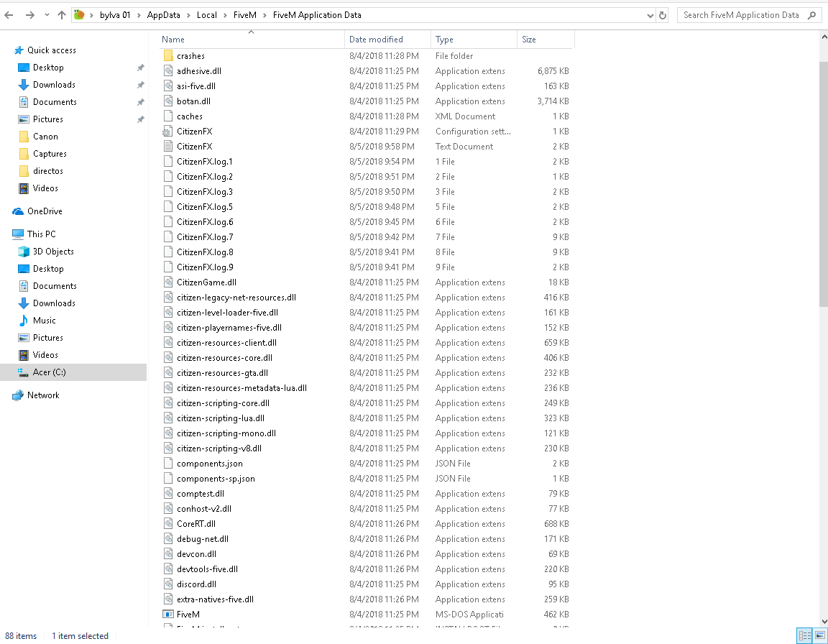Select the CitizenFX.log.5 file
The width and height of the screenshot is (828, 644).
[x=204, y=207]
